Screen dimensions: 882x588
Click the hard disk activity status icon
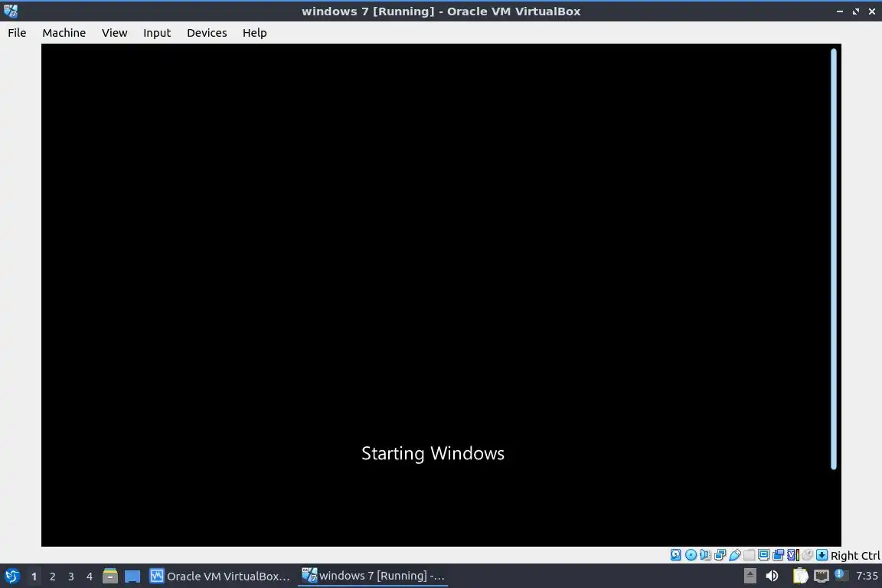675,555
